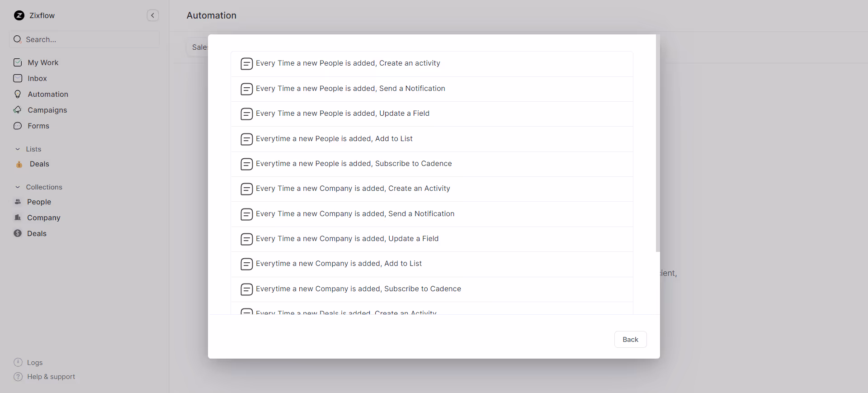The width and height of the screenshot is (868, 393).
Task: Select 'Everytime a new Company is added, Add to List'
Action: click(432, 264)
